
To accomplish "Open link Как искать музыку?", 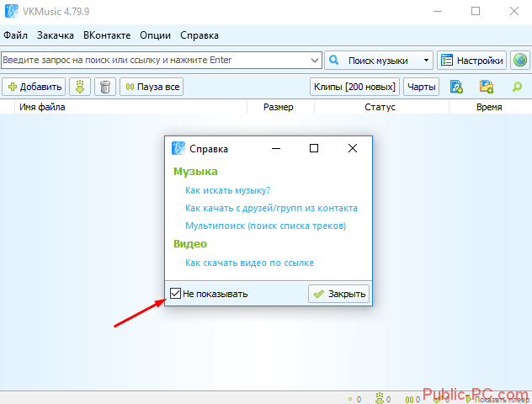I will pos(227,190).
